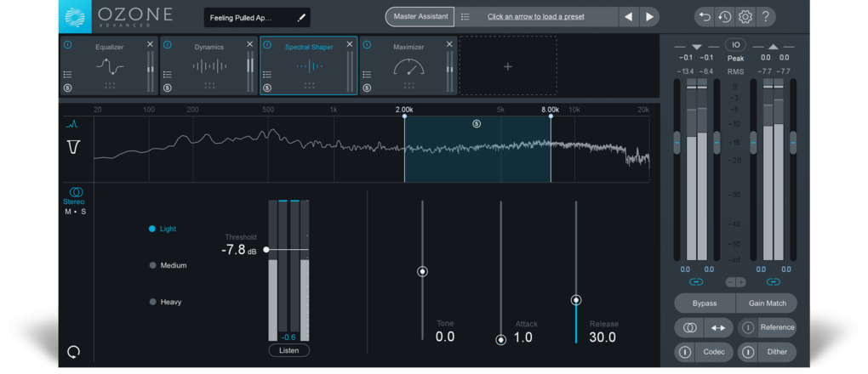
Task: Toggle Equalizer module power
Action: click(67, 45)
